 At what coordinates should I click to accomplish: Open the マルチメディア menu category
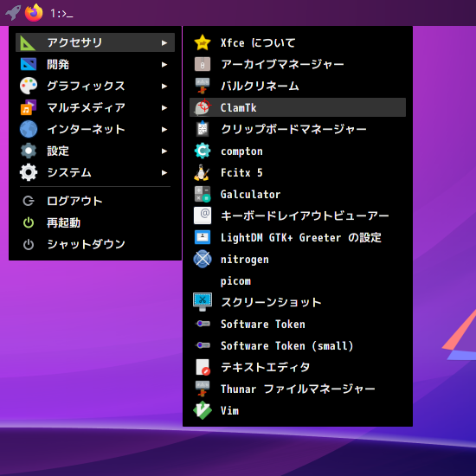95,107
